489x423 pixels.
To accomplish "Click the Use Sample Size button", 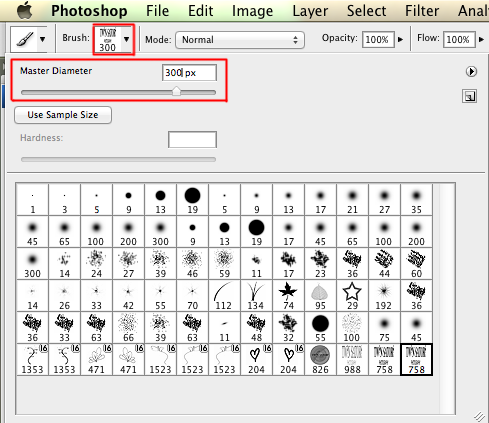I will point(63,115).
